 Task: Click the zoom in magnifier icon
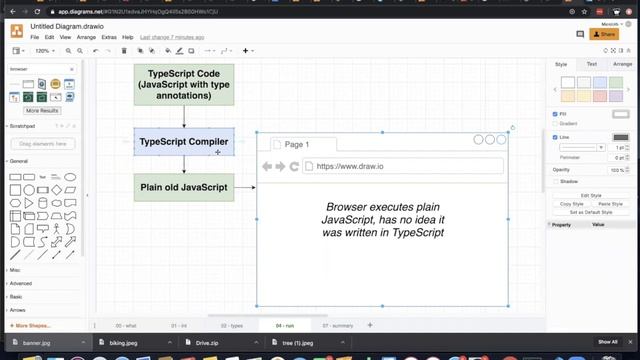68,51
